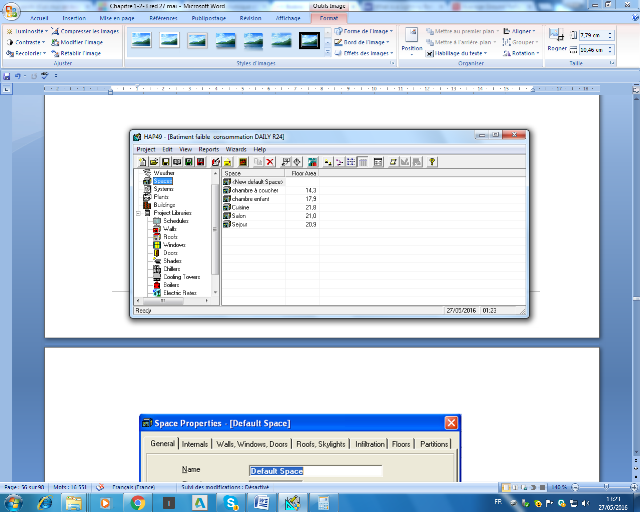Open Forme de l'image dropdown
This screenshot has height=512, width=640.
pyautogui.click(x=364, y=31)
